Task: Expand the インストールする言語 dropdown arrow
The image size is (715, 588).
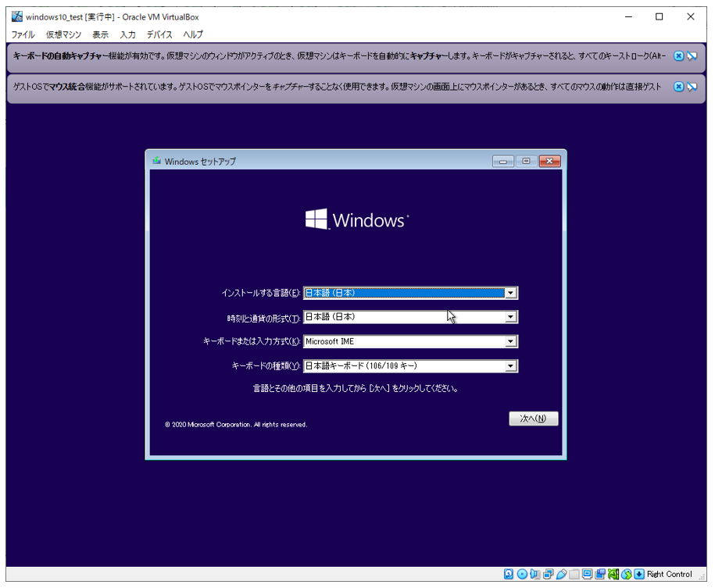Action: pyautogui.click(x=511, y=293)
